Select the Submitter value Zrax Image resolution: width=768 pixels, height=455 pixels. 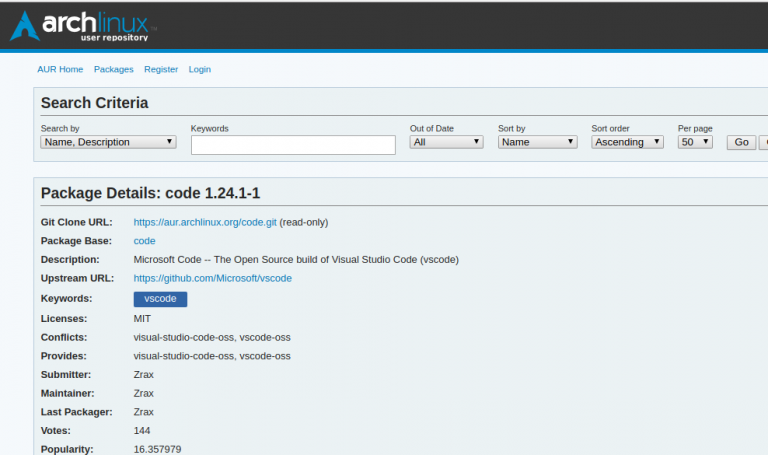tap(144, 375)
